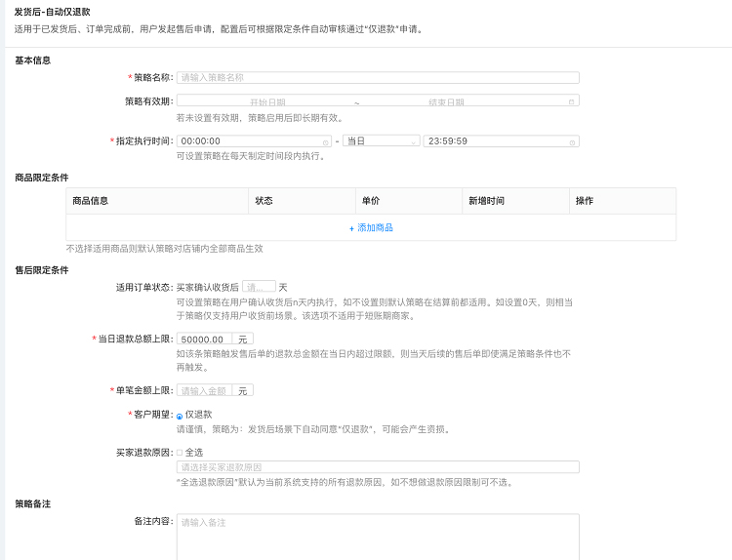
Task: Click the 不选择适用商品 hint text
Action: pyautogui.click(x=164, y=249)
